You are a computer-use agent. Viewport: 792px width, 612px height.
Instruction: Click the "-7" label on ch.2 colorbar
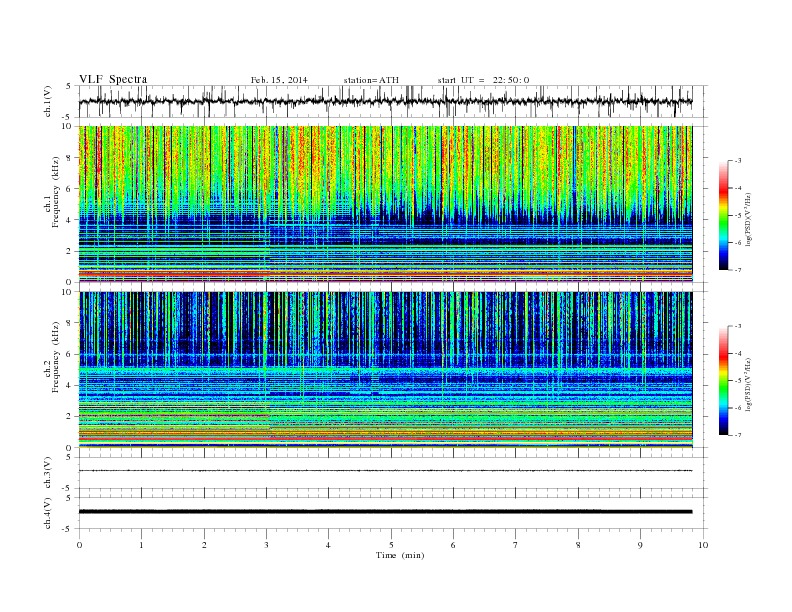[738, 435]
